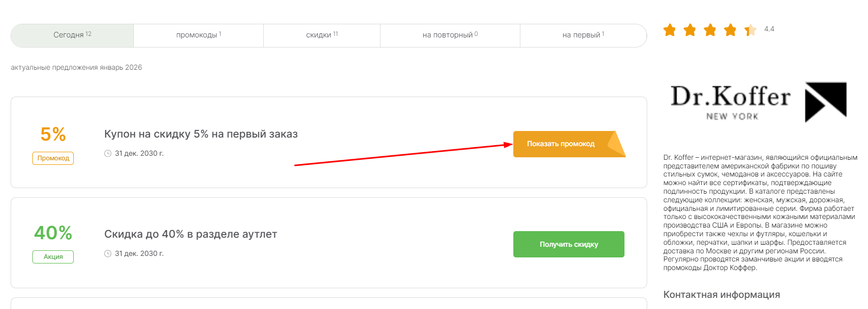The image size is (868, 309).
Task: Click the orange Промокод badge
Action: [x=53, y=158]
